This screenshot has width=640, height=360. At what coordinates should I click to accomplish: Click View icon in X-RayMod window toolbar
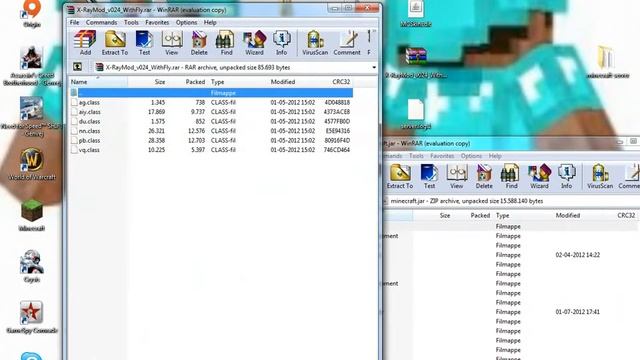(171, 43)
